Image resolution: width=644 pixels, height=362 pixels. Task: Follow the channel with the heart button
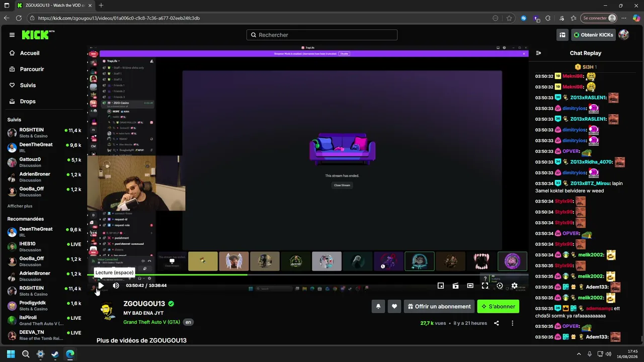[x=394, y=306]
